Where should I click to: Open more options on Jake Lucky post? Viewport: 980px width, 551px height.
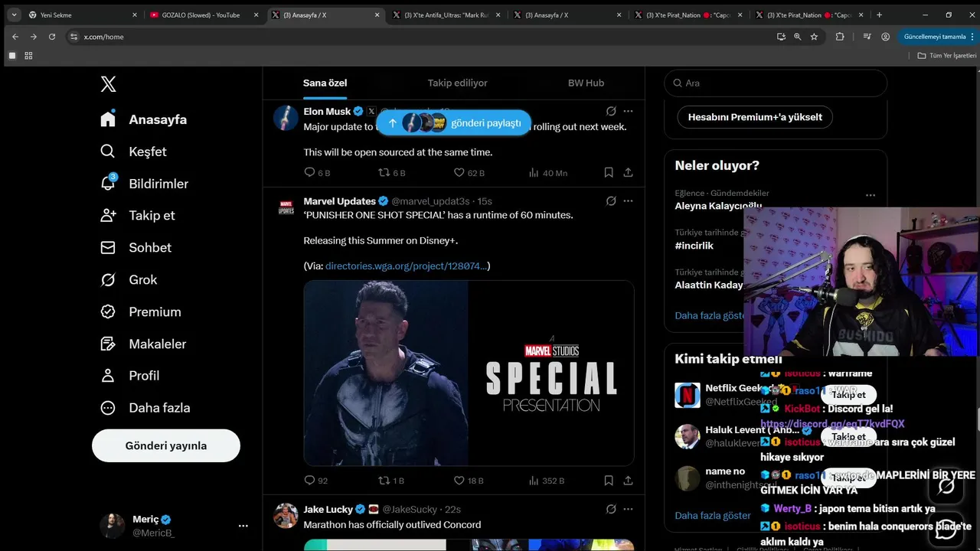(x=628, y=509)
